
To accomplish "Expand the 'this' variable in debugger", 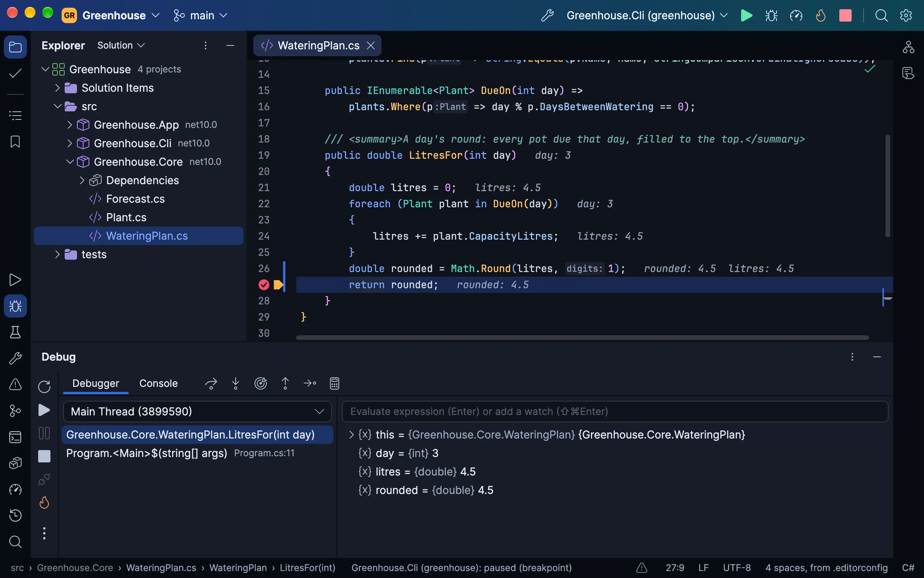I will pyautogui.click(x=351, y=435).
